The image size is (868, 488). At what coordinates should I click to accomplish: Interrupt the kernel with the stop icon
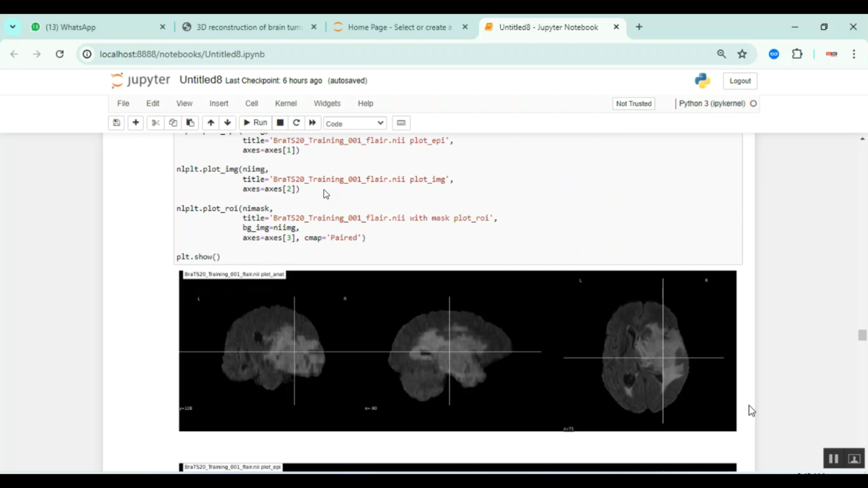pyautogui.click(x=280, y=123)
